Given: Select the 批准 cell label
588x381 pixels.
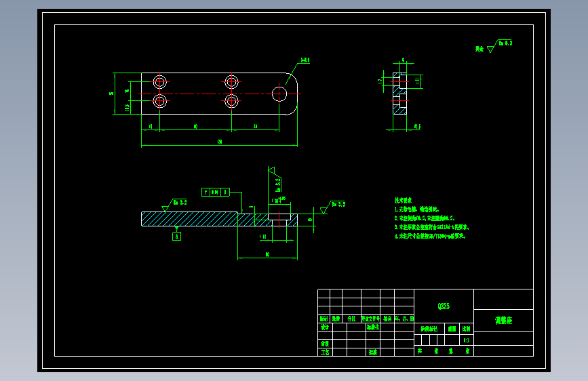Looking at the screenshot, I should [x=373, y=352].
